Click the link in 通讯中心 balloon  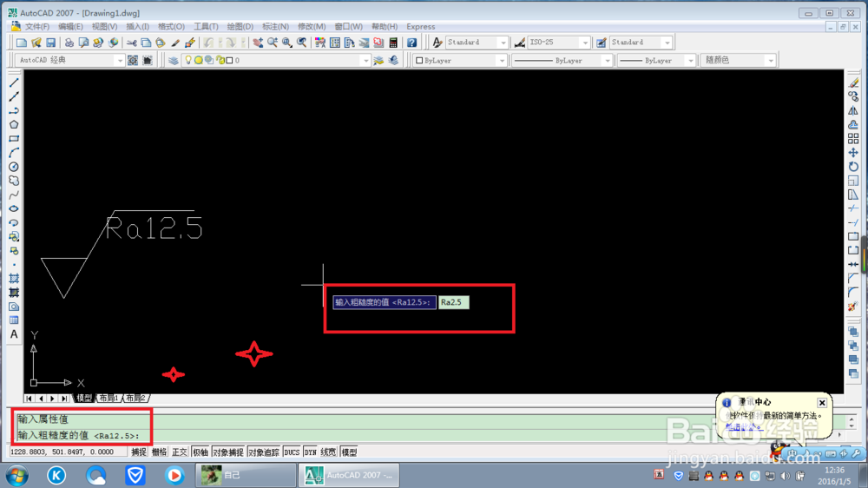[x=744, y=426]
